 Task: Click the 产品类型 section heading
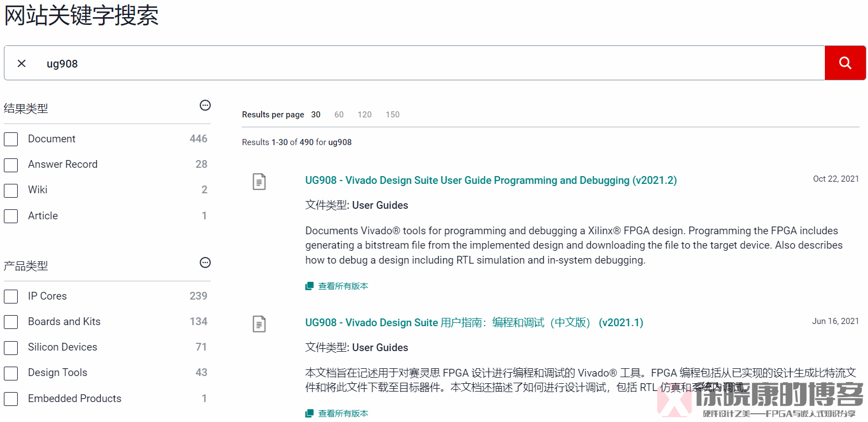tap(26, 266)
